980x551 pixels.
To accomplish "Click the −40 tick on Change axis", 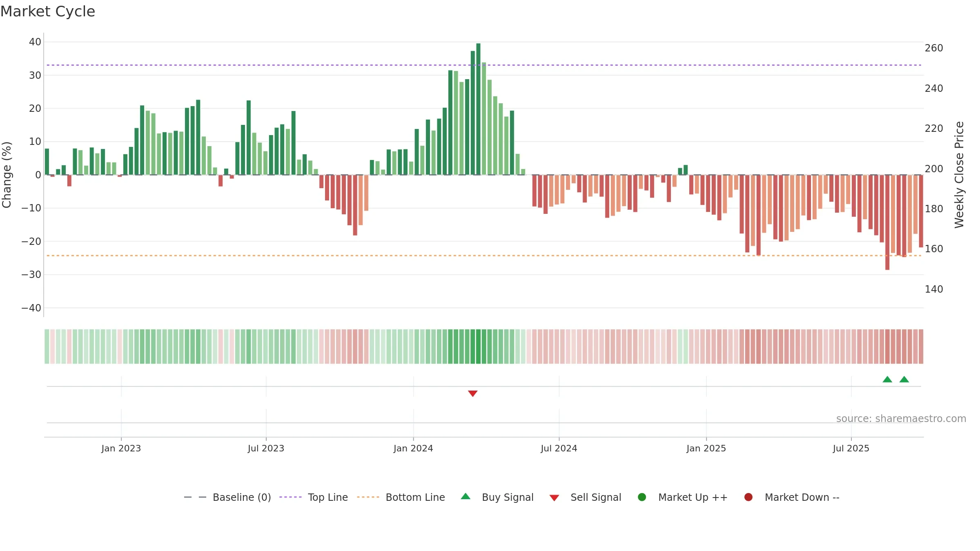I will [31, 308].
